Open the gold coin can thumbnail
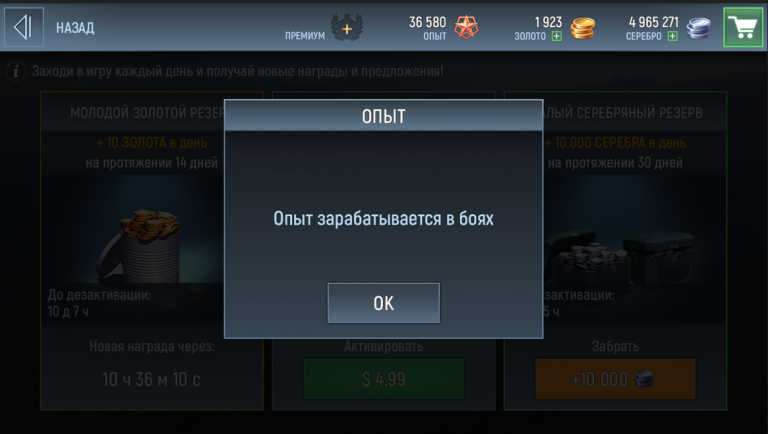The width and height of the screenshot is (768, 434). click(x=140, y=247)
